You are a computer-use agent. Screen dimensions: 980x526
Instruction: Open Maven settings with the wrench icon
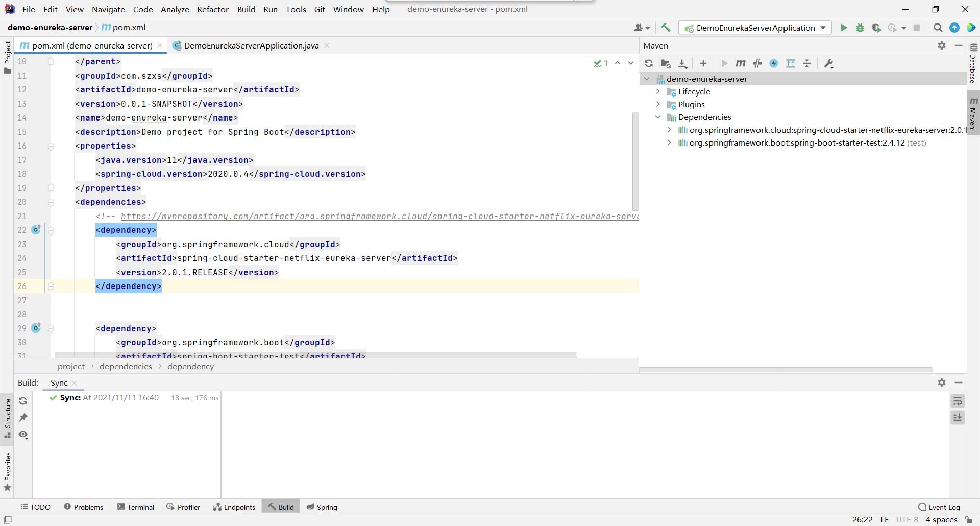(x=829, y=63)
